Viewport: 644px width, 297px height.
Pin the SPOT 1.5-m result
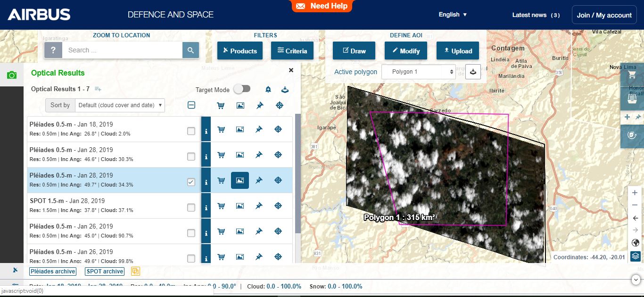pos(259,205)
